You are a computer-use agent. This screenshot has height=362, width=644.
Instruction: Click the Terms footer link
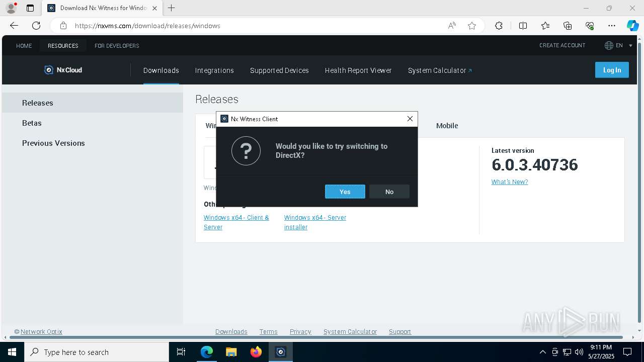point(268,331)
